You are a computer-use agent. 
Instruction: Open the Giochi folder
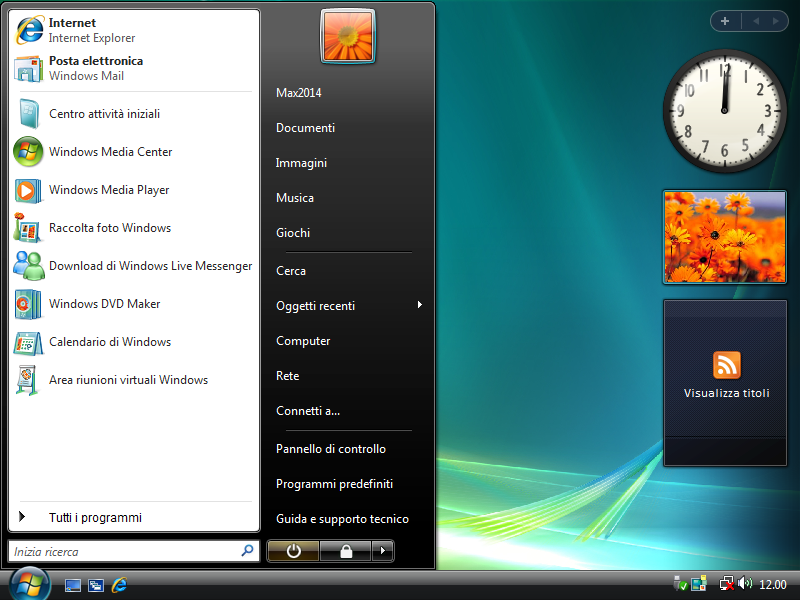pos(293,233)
